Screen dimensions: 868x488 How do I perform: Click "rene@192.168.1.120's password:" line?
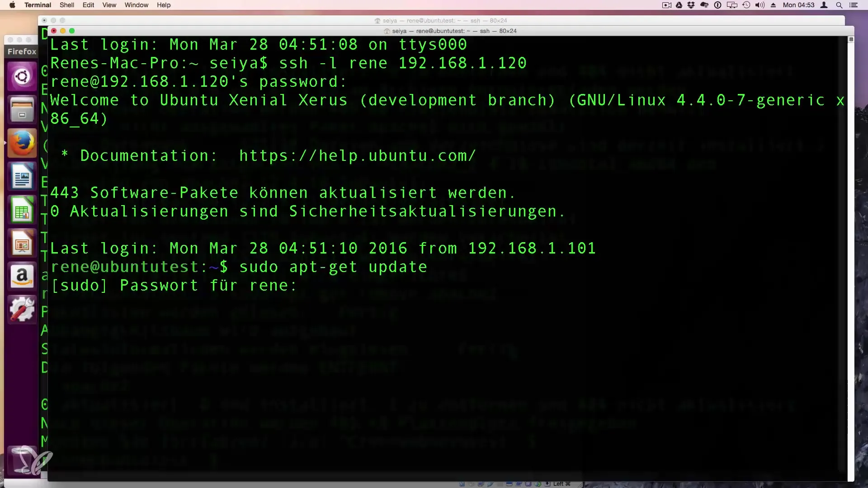point(198,81)
